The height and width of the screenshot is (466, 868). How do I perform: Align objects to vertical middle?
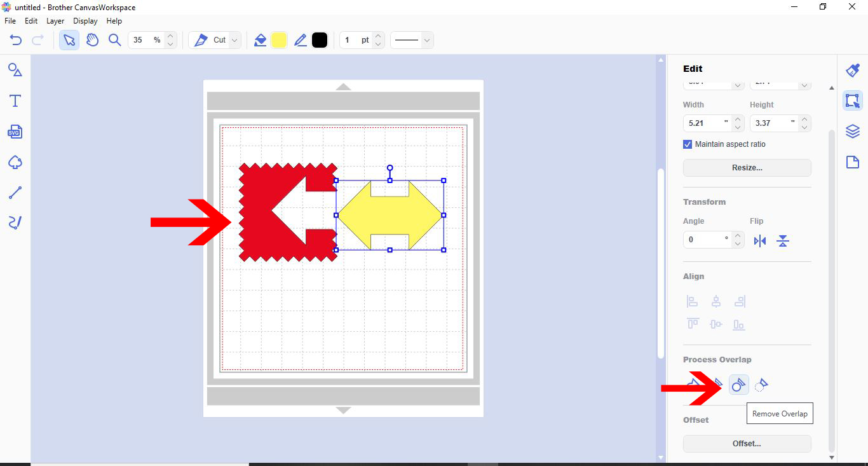[716, 324]
